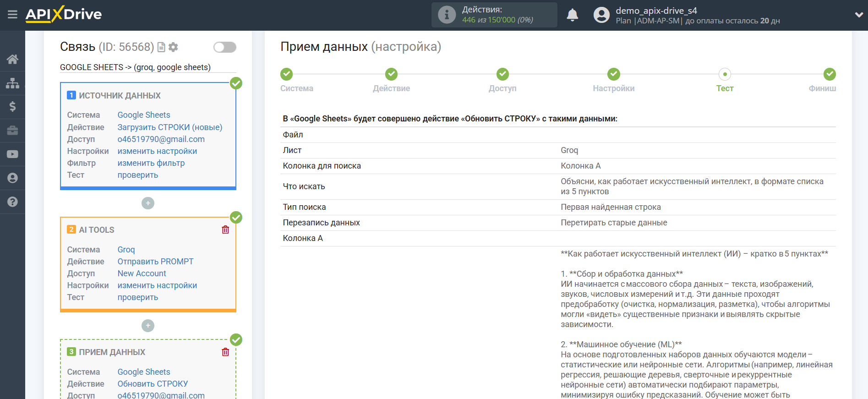Open the user profile icon in sidebar
The height and width of the screenshot is (399, 868).
[x=12, y=178]
